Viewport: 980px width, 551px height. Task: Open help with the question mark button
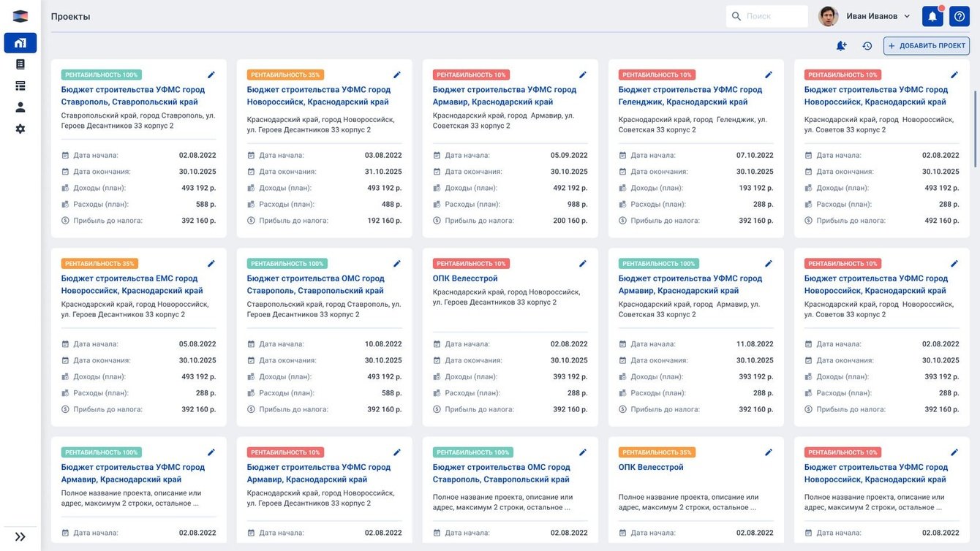(960, 16)
